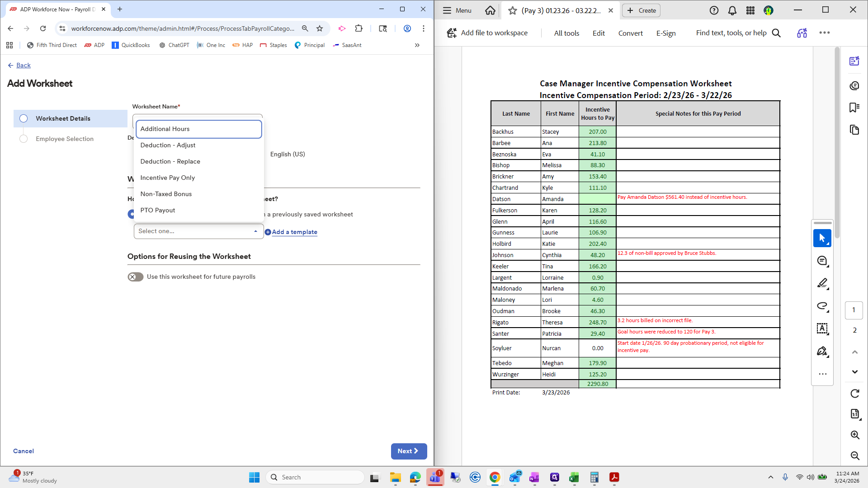The height and width of the screenshot is (488, 868).
Task: Click the Next button
Action: tap(408, 451)
